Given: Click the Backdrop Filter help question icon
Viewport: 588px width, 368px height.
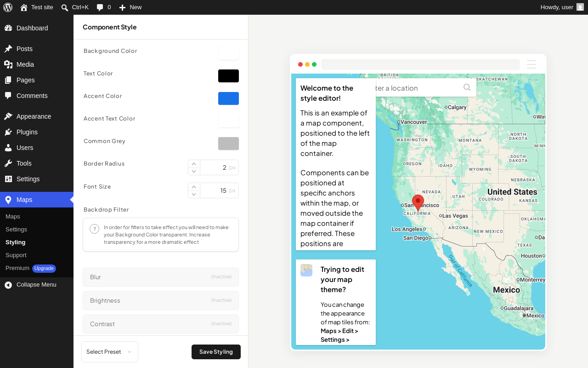Looking at the screenshot, I should (x=95, y=229).
